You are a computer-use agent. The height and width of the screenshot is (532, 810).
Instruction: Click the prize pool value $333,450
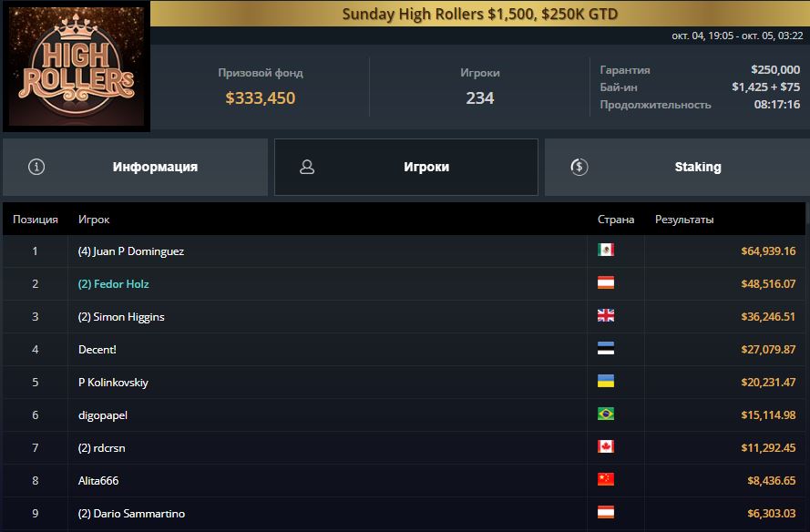pyautogui.click(x=261, y=98)
